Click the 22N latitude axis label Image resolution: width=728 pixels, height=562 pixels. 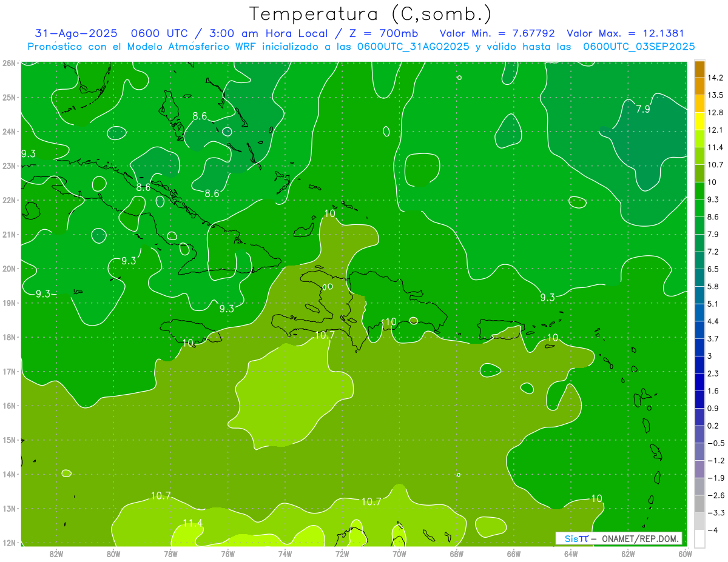coord(9,199)
